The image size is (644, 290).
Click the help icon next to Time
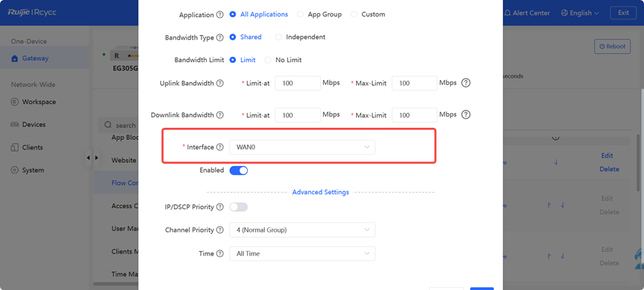[x=219, y=253]
